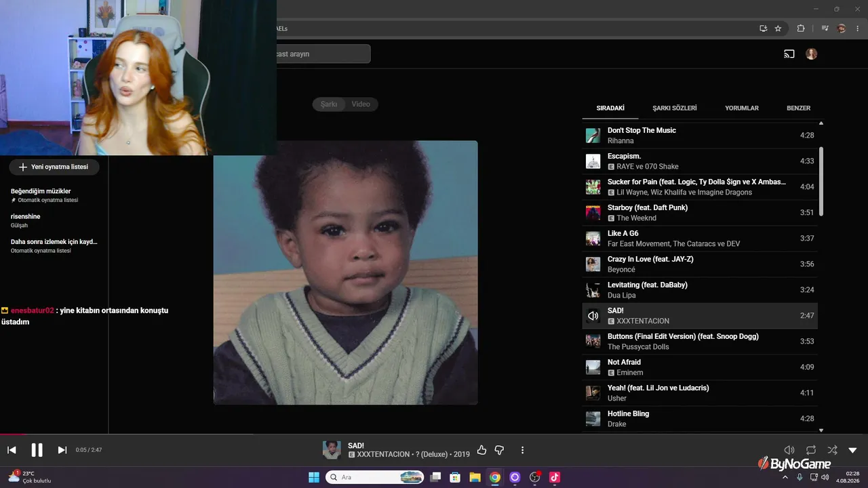Open the TikTok app in the taskbar
The height and width of the screenshot is (488, 868).
pyautogui.click(x=555, y=477)
